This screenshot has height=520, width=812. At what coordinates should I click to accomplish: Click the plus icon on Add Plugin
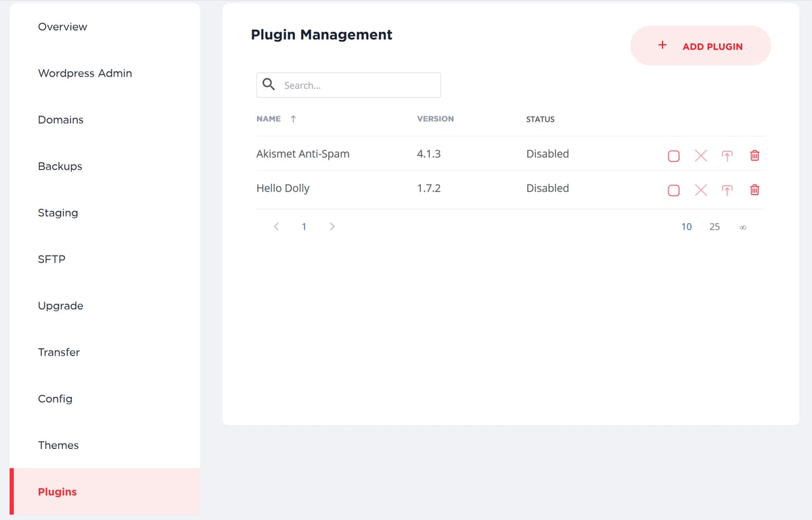[662, 45]
